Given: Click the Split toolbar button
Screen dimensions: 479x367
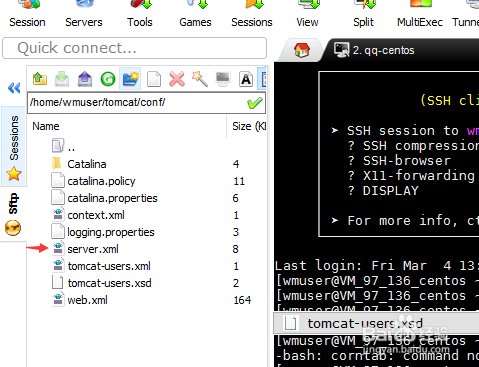Looking at the screenshot, I should [x=363, y=15].
